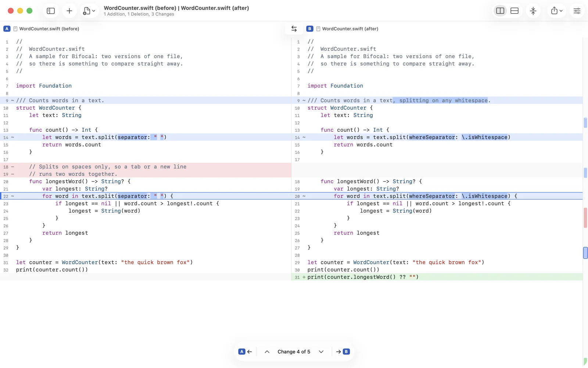Click the plus button to add a comparison
Image resolution: width=588 pixels, height=368 pixels.
(x=69, y=11)
